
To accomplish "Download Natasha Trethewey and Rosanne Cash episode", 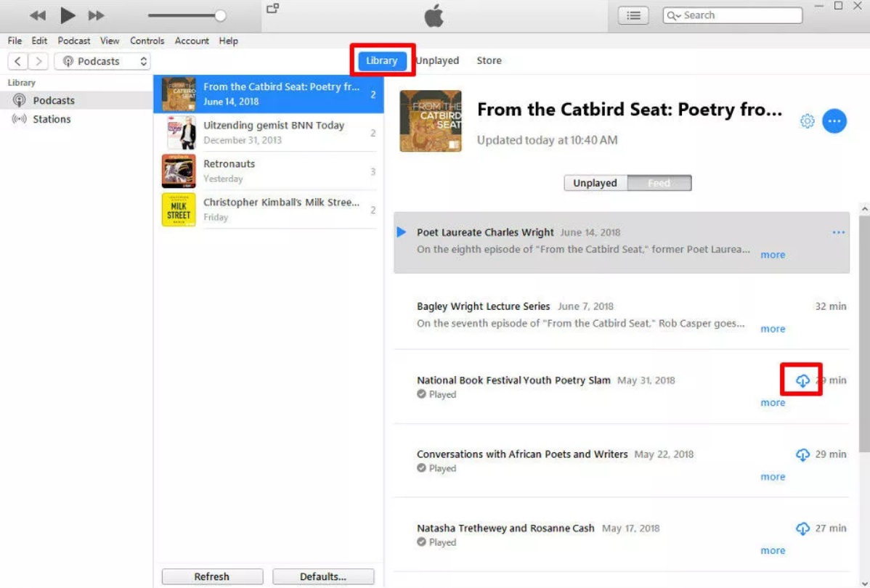I will coord(802,528).
